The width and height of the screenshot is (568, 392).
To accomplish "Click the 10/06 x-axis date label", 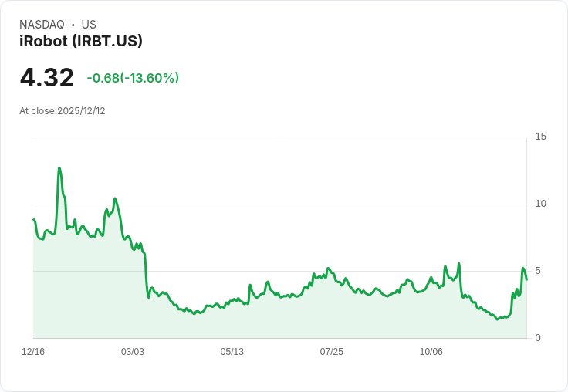I will click(x=431, y=352).
